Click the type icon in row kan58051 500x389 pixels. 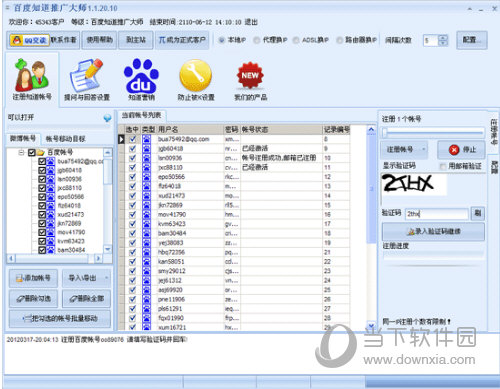(x=146, y=262)
